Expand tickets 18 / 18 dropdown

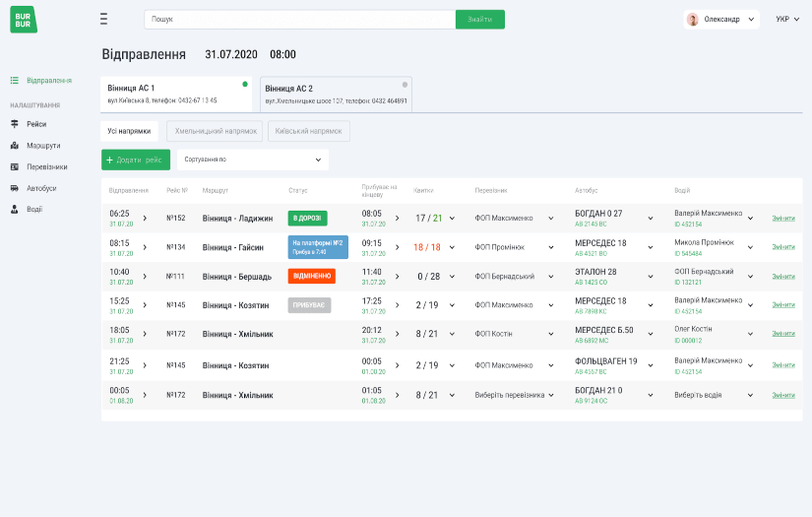pos(452,247)
